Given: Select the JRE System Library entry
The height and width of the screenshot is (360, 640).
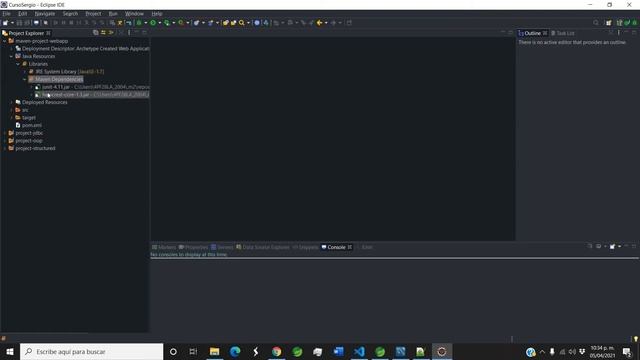Looking at the screenshot, I should [69, 71].
